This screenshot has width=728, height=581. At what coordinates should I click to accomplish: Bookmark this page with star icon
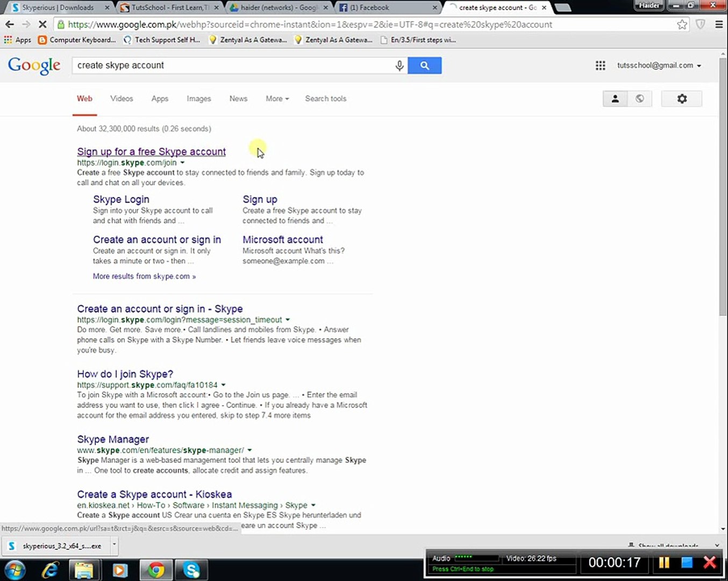pos(682,24)
